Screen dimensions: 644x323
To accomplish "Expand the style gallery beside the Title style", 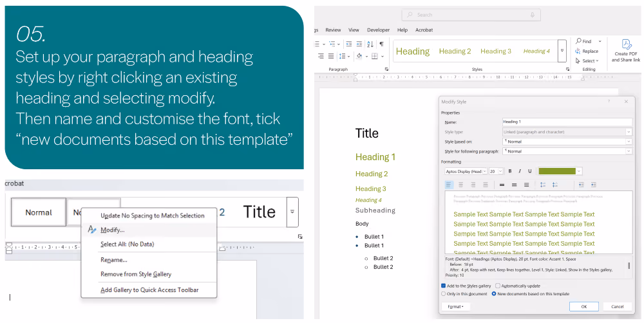I will click(x=292, y=212).
